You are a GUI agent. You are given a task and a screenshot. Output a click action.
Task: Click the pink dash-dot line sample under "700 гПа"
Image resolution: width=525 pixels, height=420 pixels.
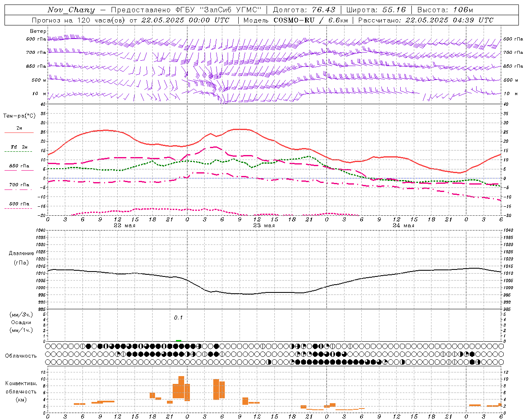(x=19, y=189)
